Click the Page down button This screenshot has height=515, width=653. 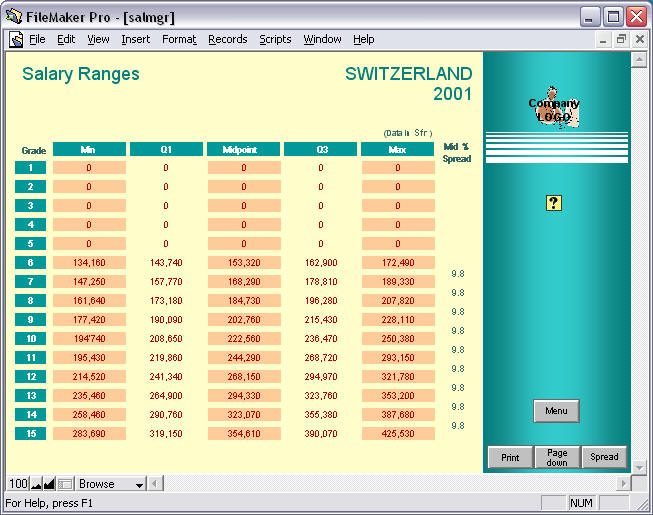(557, 457)
